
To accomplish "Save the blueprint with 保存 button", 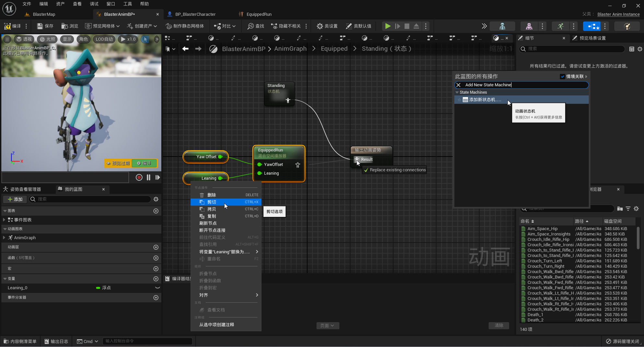I will (45, 26).
